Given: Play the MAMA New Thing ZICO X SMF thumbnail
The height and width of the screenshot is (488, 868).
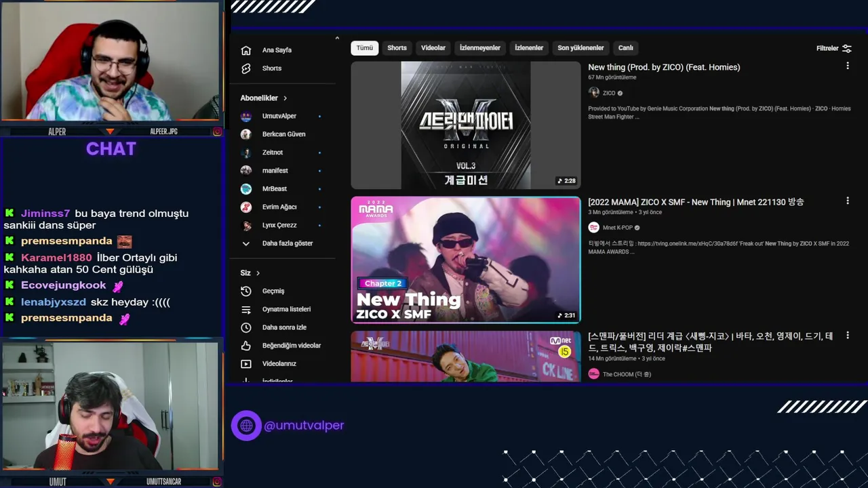Looking at the screenshot, I should (x=466, y=260).
